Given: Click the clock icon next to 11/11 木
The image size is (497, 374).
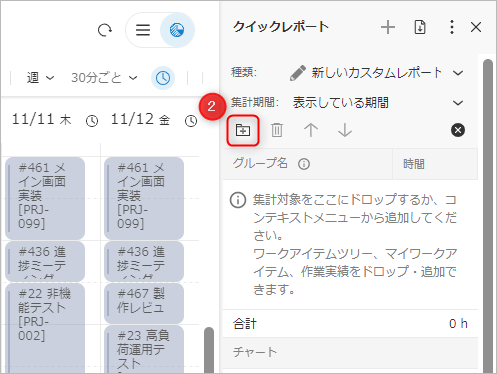Looking at the screenshot, I should 92,121.
